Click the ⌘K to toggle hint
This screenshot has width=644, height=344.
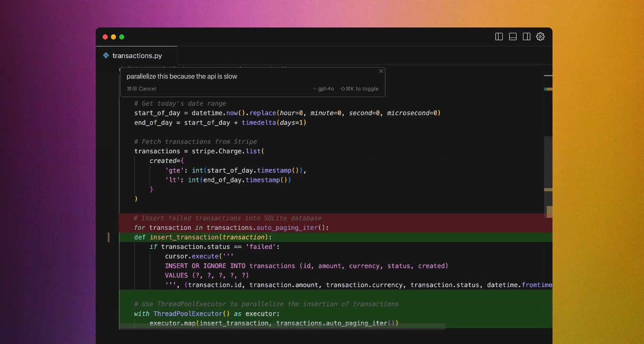coord(360,89)
